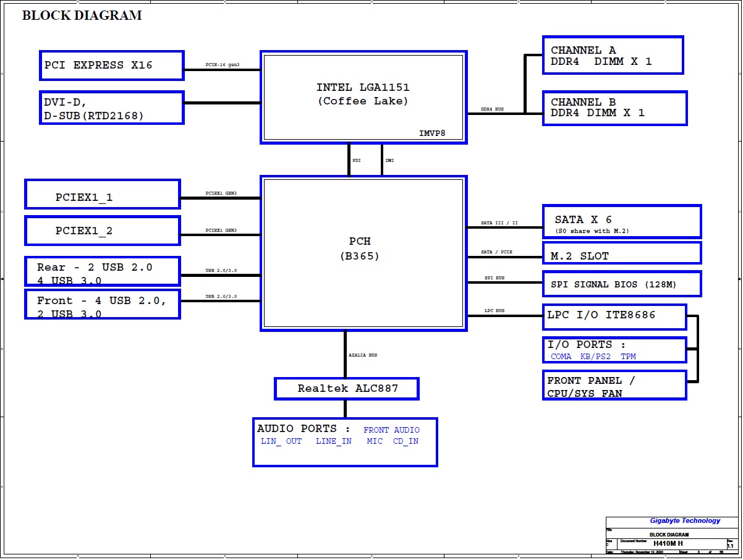Click the LIN_ OUT audio label
743x560 pixels.
coord(281,441)
